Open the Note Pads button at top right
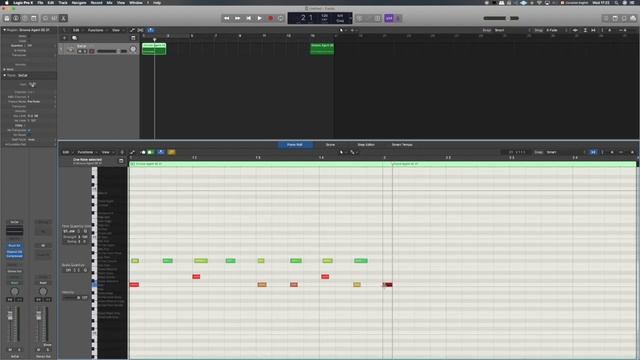 tap(615, 18)
